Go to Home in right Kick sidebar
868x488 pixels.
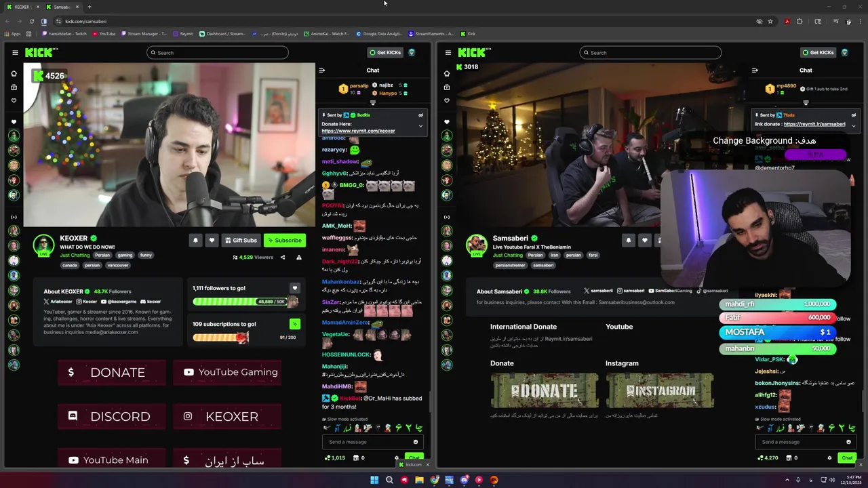pos(447,73)
